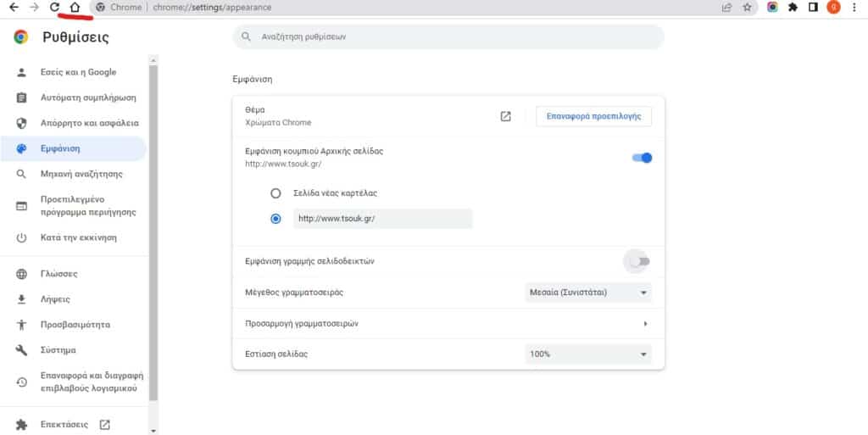
Task: Disable the Home button display toggle
Action: [642, 157]
